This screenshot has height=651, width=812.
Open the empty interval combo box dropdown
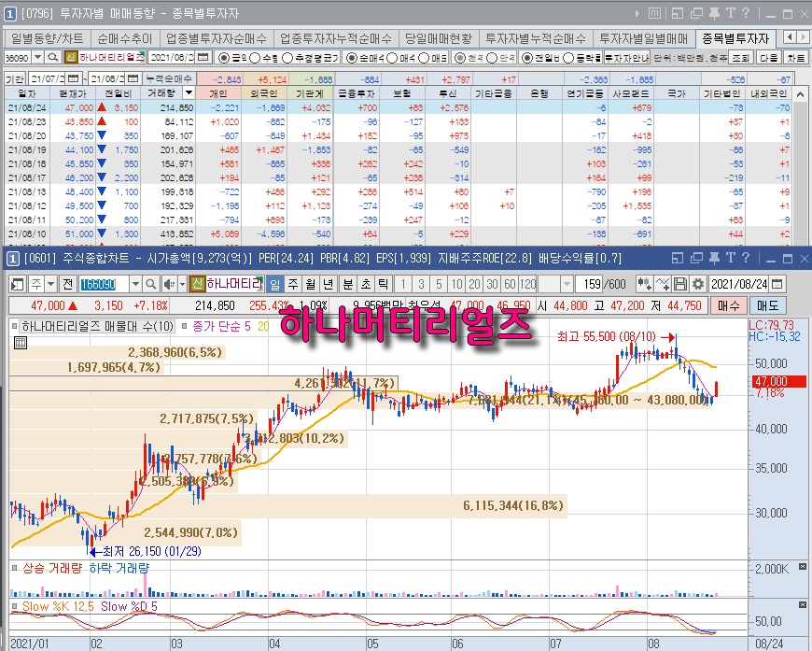click(x=567, y=284)
